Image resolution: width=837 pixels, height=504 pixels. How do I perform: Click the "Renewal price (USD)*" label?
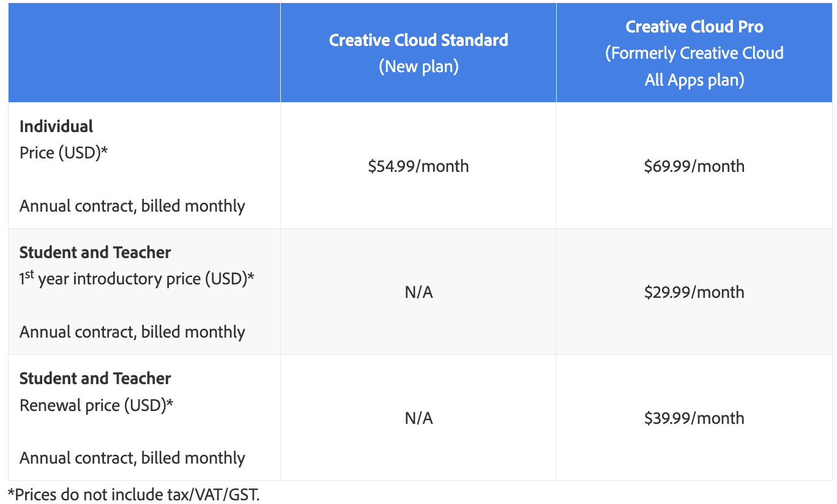[x=97, y=405]
